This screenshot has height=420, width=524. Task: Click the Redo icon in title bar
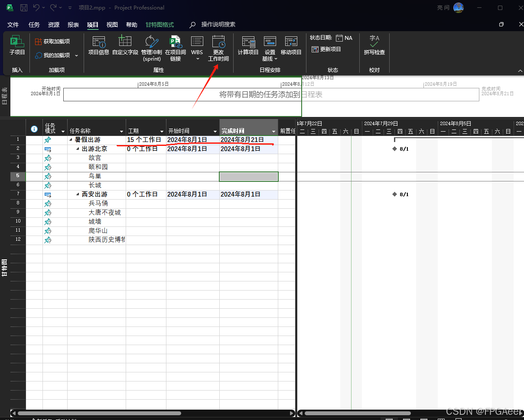tap(53, 8)
